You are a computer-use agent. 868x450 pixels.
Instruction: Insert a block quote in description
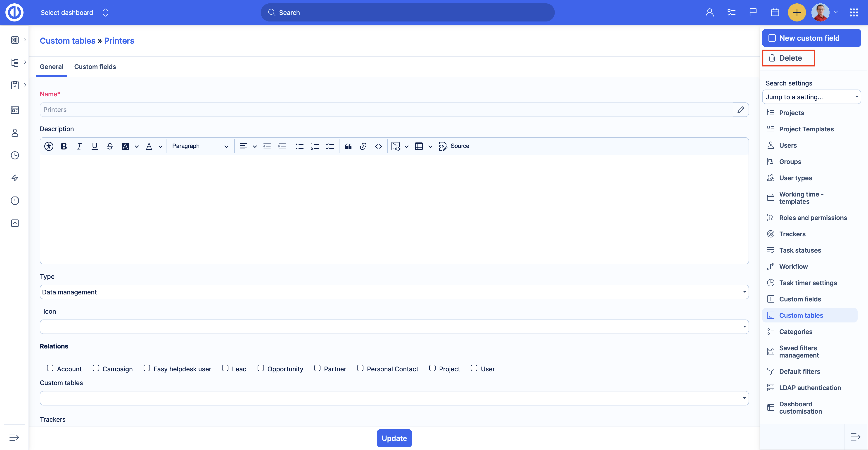(348, 146)
